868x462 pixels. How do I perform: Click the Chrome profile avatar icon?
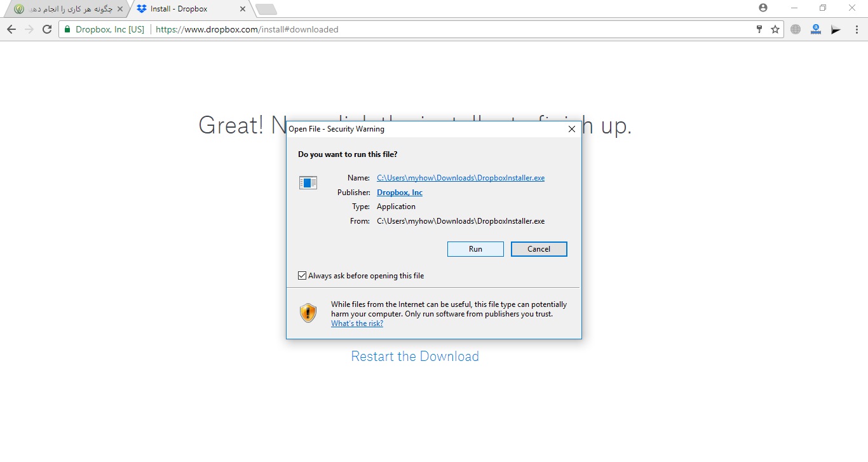(x=763, y=8)
